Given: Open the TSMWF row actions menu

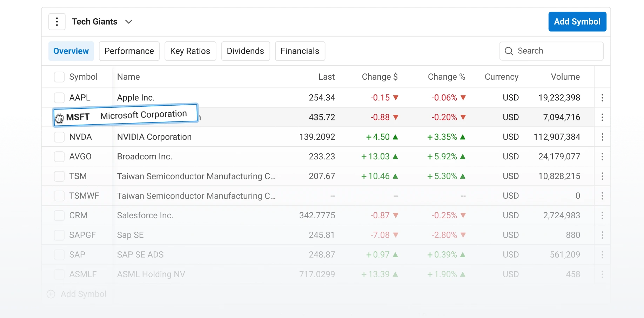Looking at the screenshot, I should [x=602, y=196].
